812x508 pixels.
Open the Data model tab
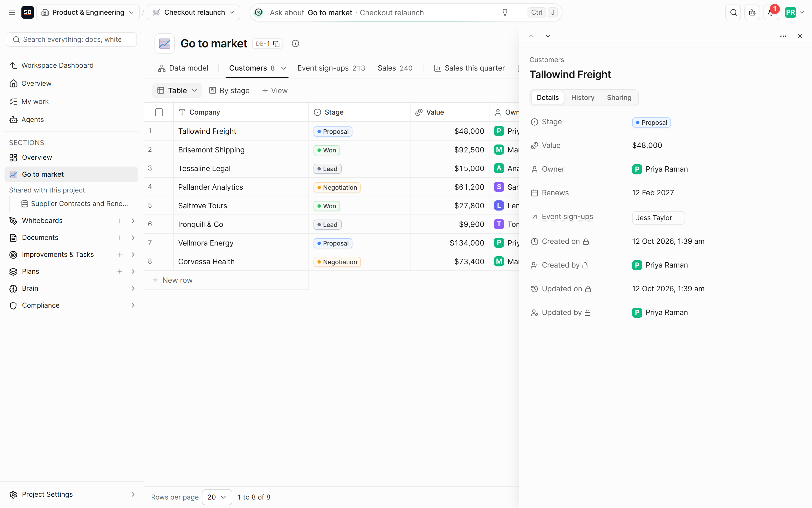183,68
